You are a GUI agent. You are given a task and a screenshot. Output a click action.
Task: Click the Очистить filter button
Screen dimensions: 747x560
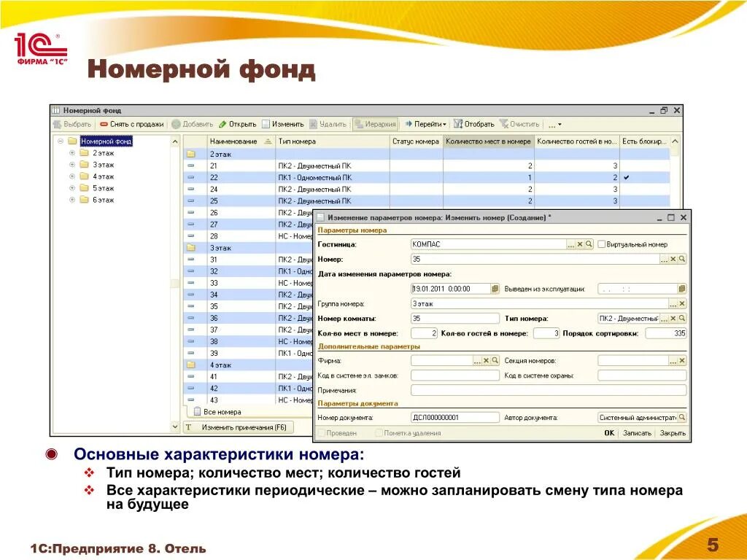click(x=519, y=124)
